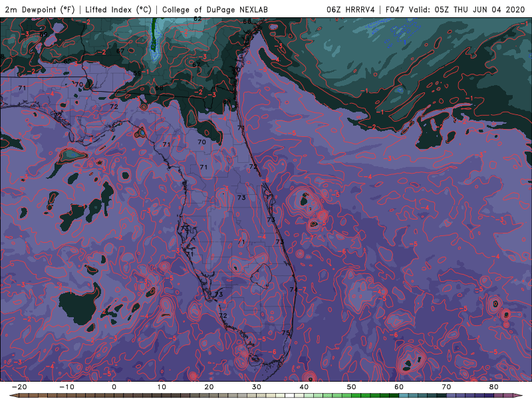Click the "40" color scale label

click(x=304, y=387)
